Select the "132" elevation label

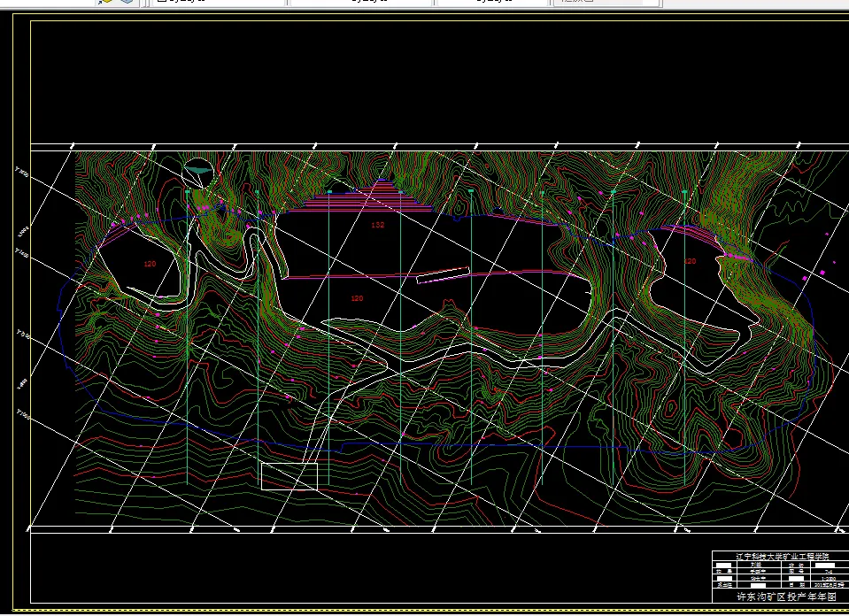[378, 225]
